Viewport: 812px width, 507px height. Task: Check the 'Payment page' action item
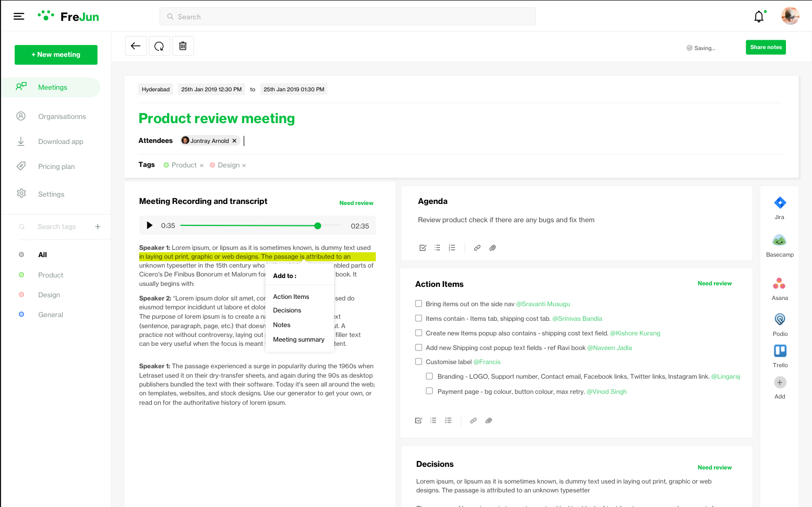click(429, 391)
